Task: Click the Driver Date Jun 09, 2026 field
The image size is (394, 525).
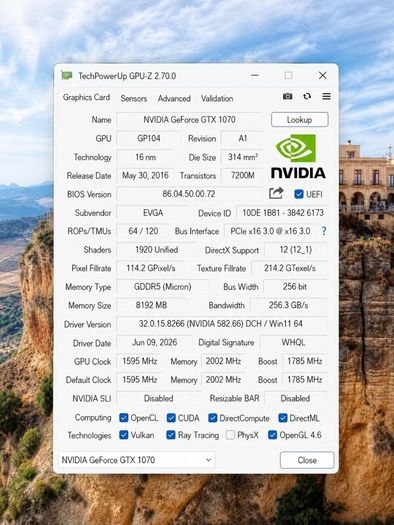Action: tap(154, 343)
